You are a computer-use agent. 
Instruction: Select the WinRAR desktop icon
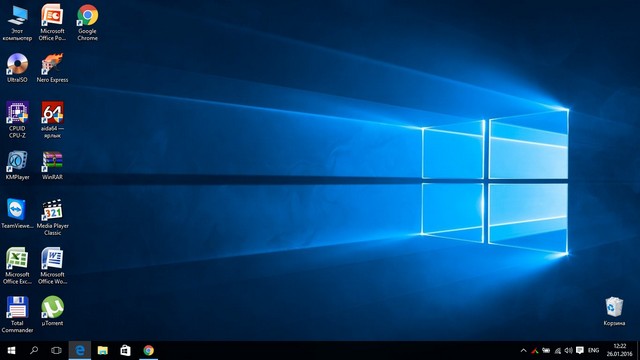pos(52,165)
